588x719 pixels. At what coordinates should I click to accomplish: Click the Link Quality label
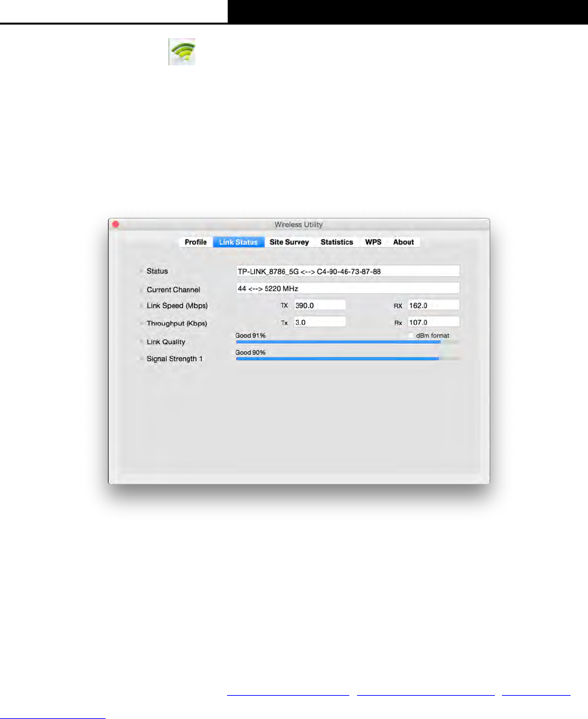click(166, 342)
